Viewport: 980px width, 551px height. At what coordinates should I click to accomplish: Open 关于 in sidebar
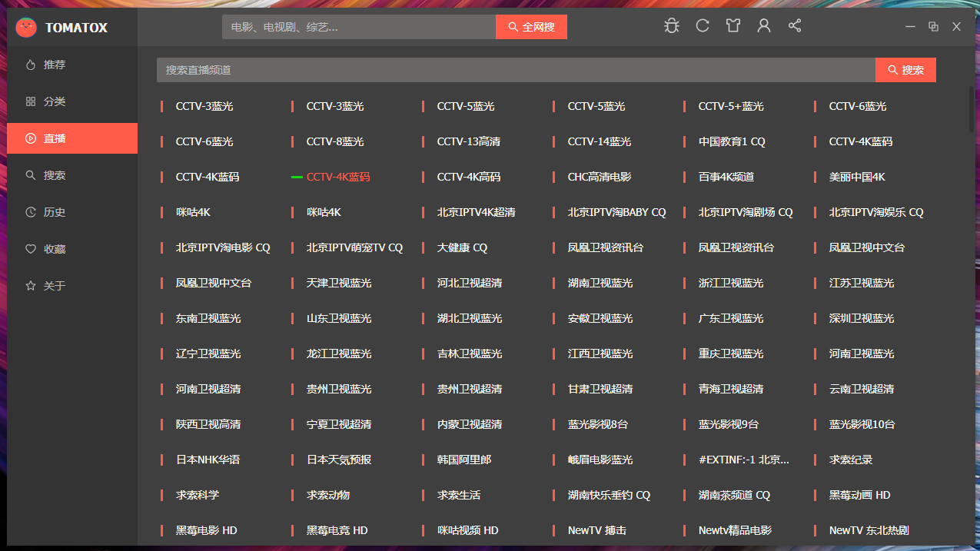pyautogui.click(x=72, y=286)
